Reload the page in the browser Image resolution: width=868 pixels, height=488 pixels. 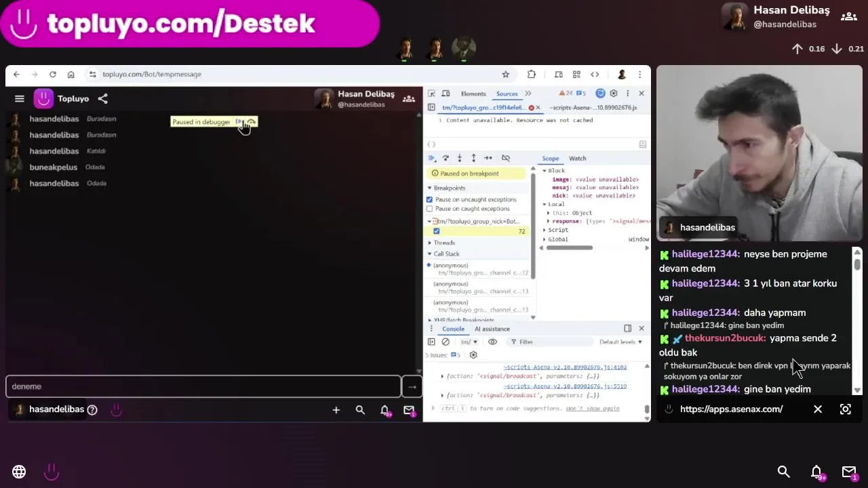click(53, 75)
